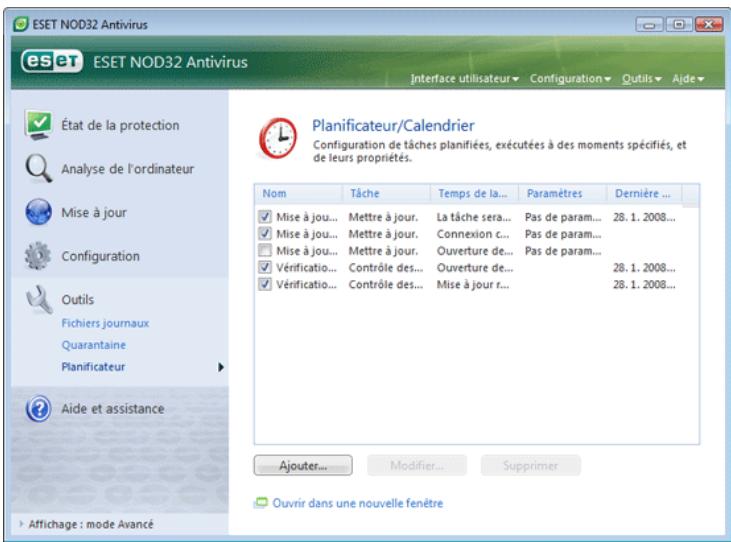
Task: Click the ESET eye logo in the banner
Action: coord(52,62)
